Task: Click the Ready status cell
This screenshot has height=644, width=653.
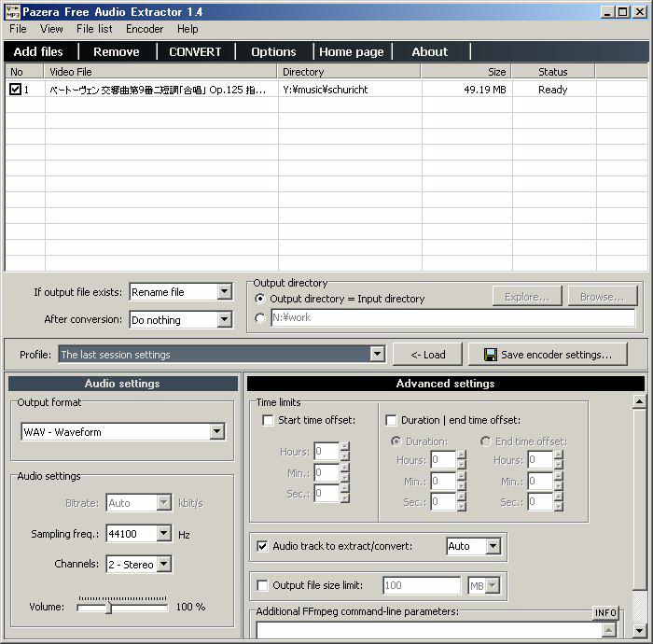Action: coord(552,90)
